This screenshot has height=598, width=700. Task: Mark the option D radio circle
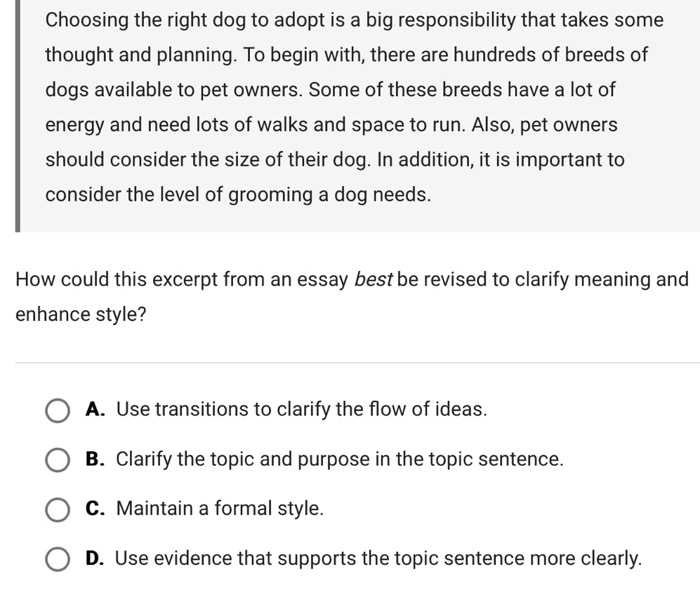(x=58, y=559)
